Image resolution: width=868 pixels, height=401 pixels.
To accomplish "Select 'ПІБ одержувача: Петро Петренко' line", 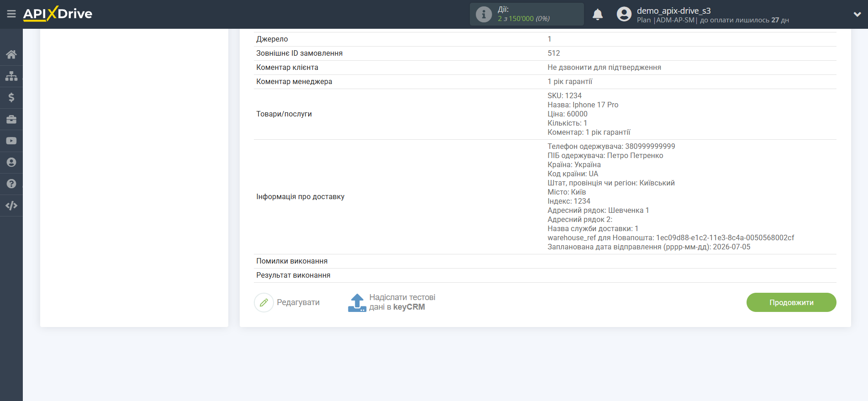I will click(605, 156).
